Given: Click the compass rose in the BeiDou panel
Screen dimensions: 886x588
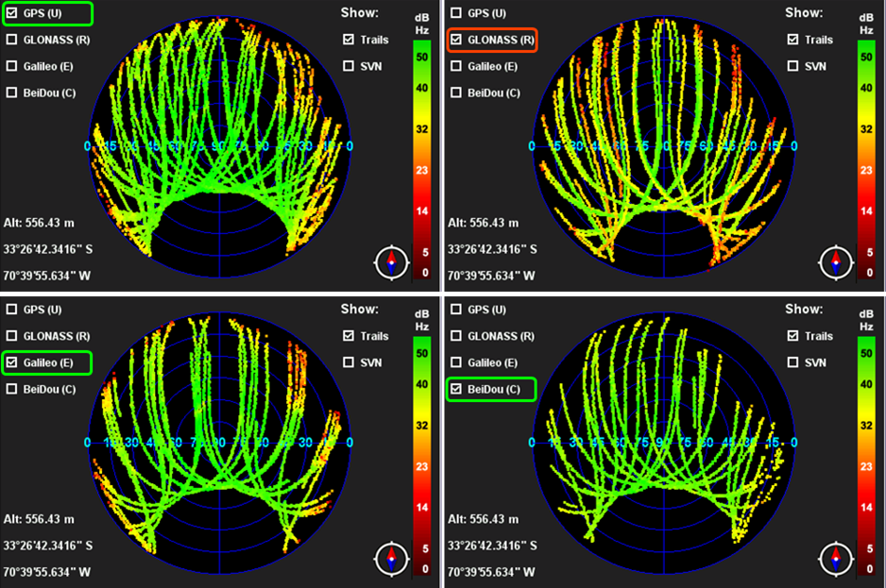Looking at the screenshot, I should click(x=835, y=558).
